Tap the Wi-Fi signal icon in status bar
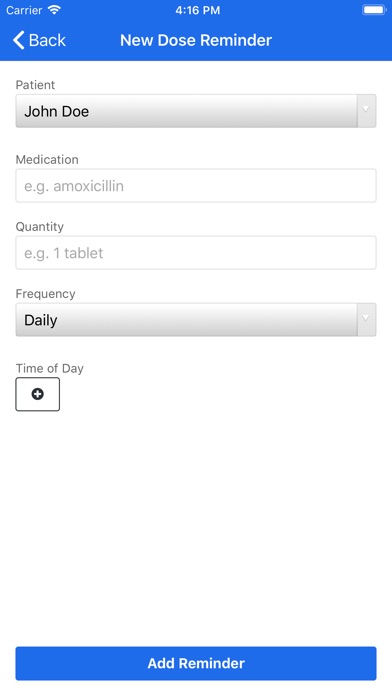 [54, 10]
